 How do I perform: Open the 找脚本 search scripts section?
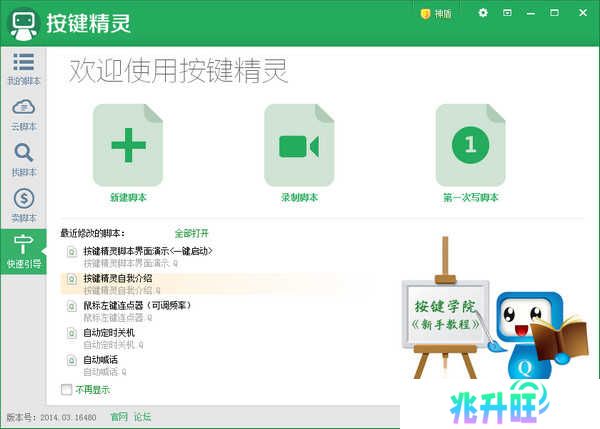tap(23, 160)
